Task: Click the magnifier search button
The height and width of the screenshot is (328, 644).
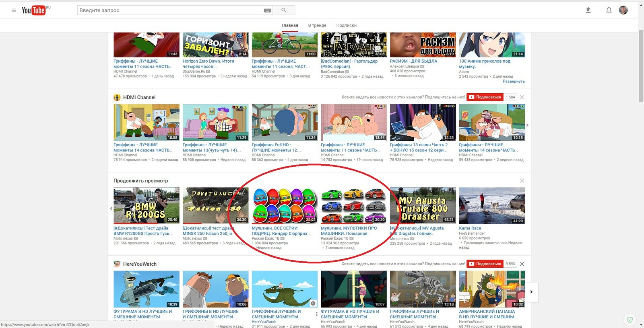Action: click(x=284, y=10)
